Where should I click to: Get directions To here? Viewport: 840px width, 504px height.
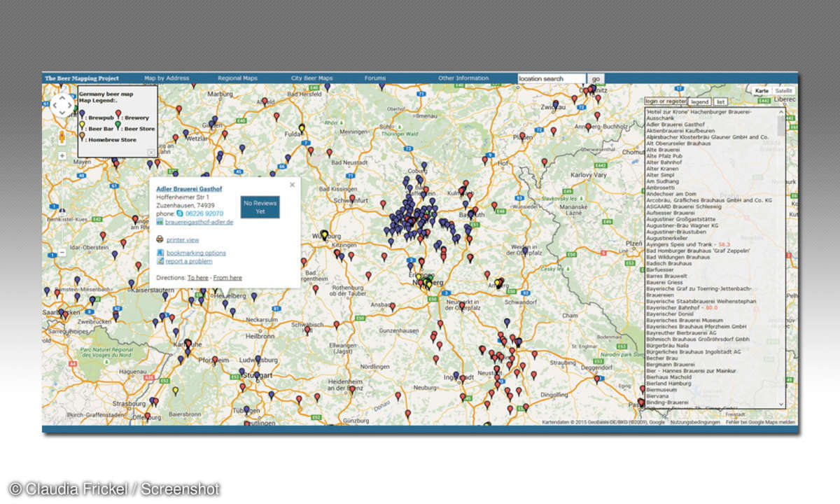[x=198, y=278]
